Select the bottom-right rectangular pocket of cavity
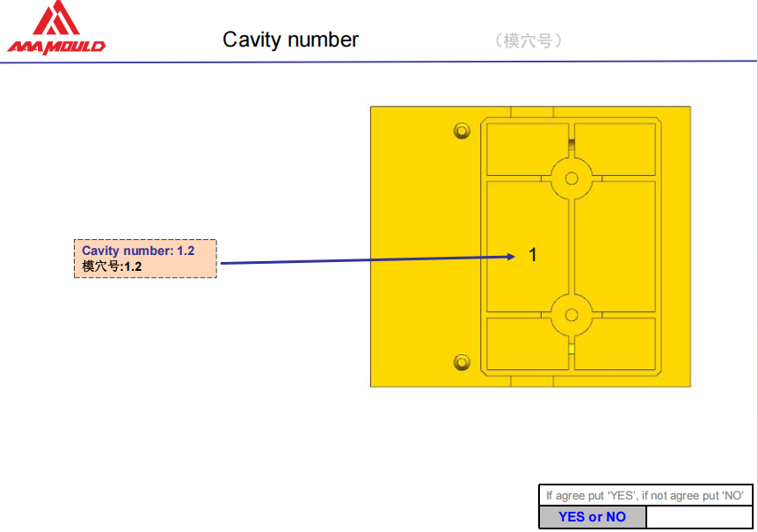Image resolution: width=758 pixels, height=532 pixels. [616, 344]
